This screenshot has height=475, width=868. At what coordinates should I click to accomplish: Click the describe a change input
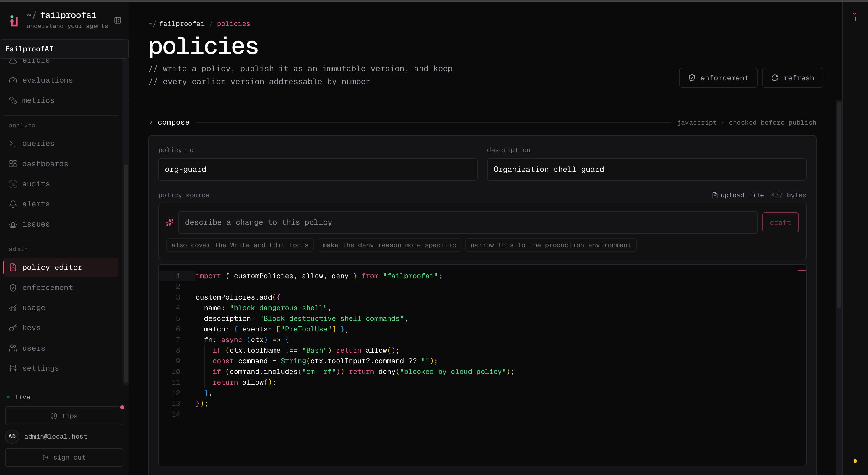(468, 222)
